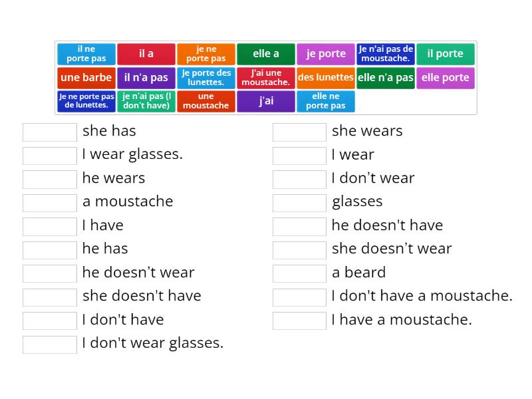Screen dimensions: 532x399
Task: Click the "il a" word card
Action: (146, 54)
